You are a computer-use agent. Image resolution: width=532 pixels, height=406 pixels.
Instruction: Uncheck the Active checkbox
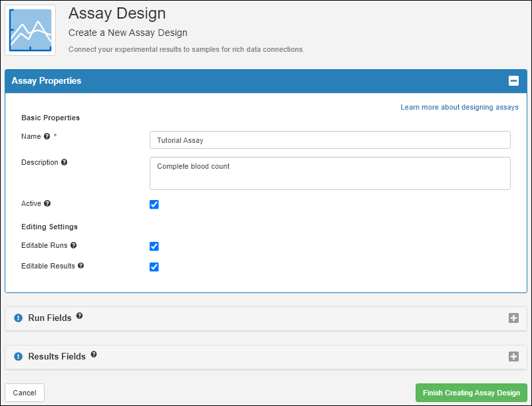click(x=154, y=205)
